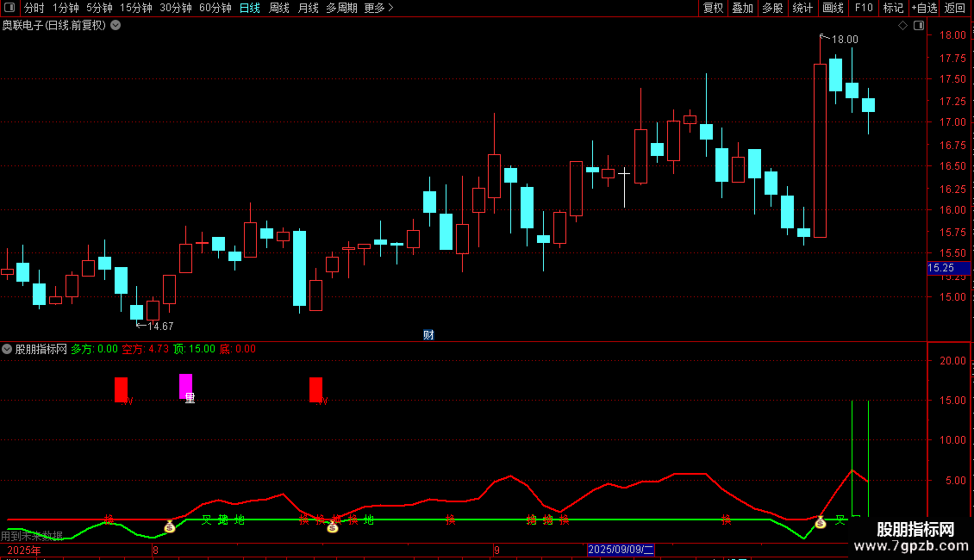Click the tall red candlestick below 18.00
This screenshot has width=974, height=560.
click(820, 151)
